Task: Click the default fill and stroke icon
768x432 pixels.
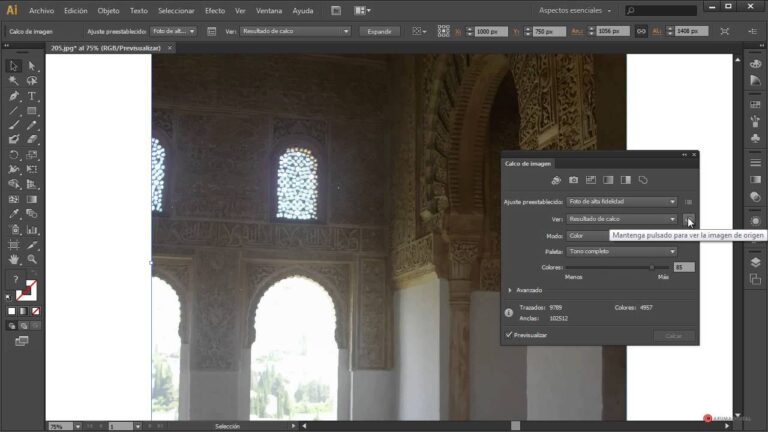Action: click(8, 297)
